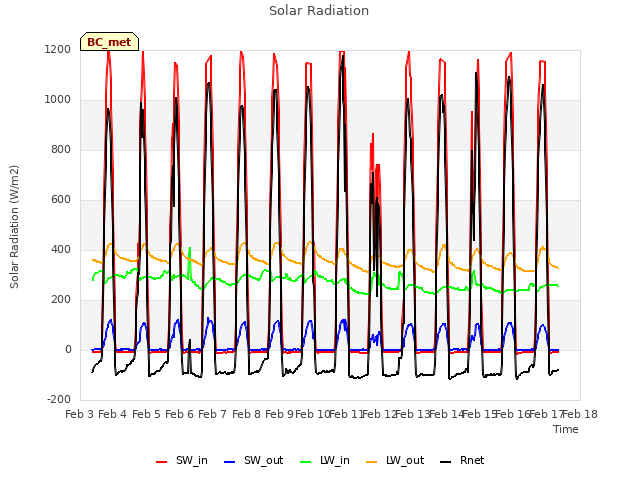Click the red SW_in legend swatch

pos(162,462)
